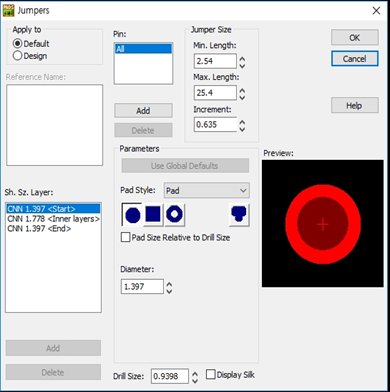Decrease Max. Length with down arrow
This screenshot has width=390, height=392.
click(x=242, y=97)
